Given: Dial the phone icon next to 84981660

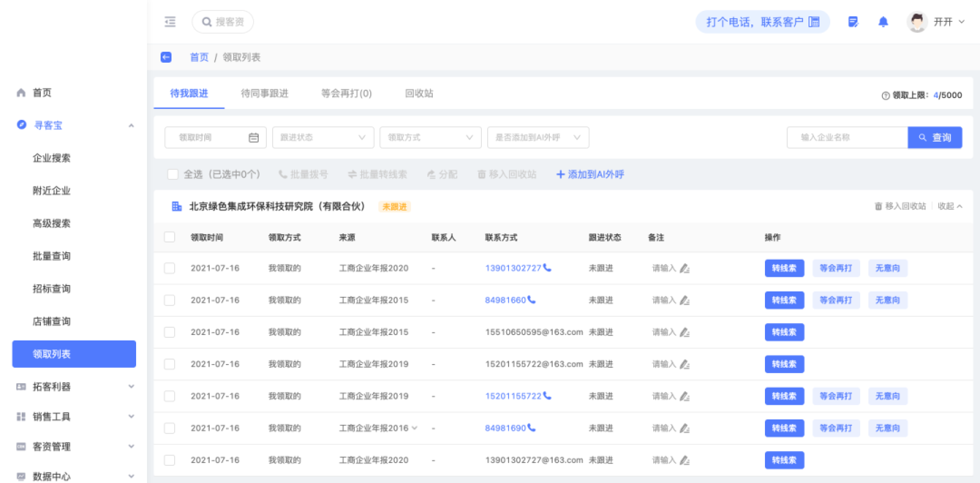Looking at the screenshot, I should pos(531,300).
